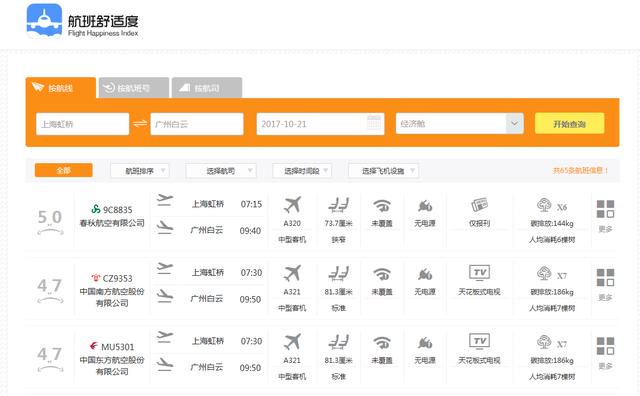
Task: Click 仅报刊 entertainment label
Action: [480, 223]
